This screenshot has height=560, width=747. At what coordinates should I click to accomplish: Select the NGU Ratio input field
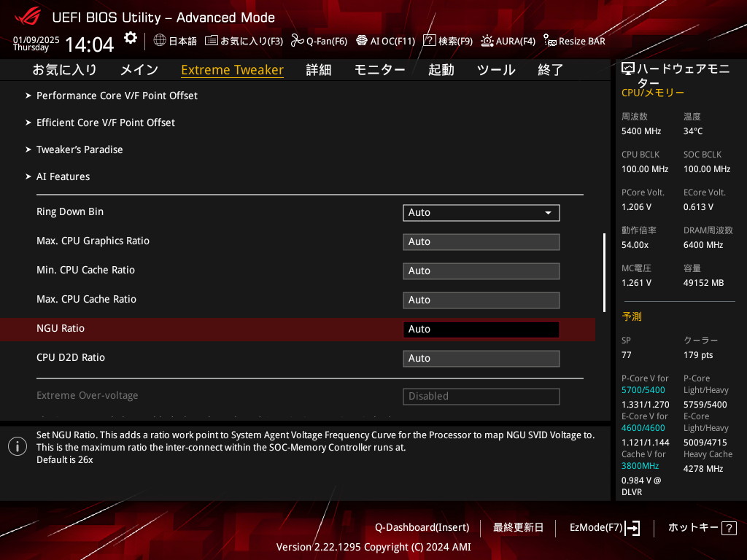481,329
